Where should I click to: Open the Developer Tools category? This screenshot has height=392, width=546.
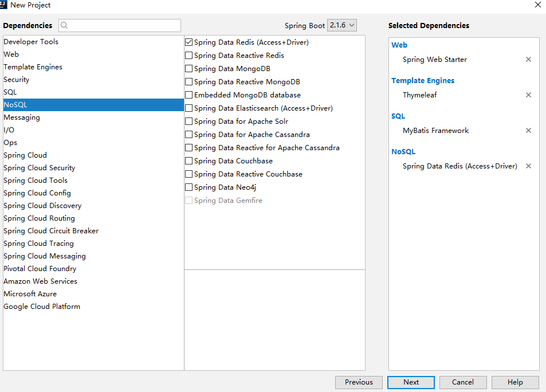coord(93,41)
